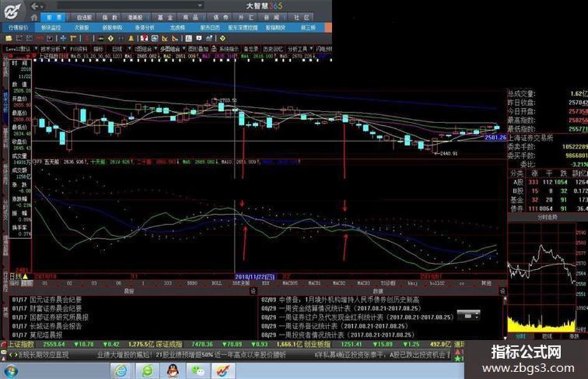Click the 图形叠加 button
The height and width of the screenshot is (379, 588).
click(x=198, y=49)
